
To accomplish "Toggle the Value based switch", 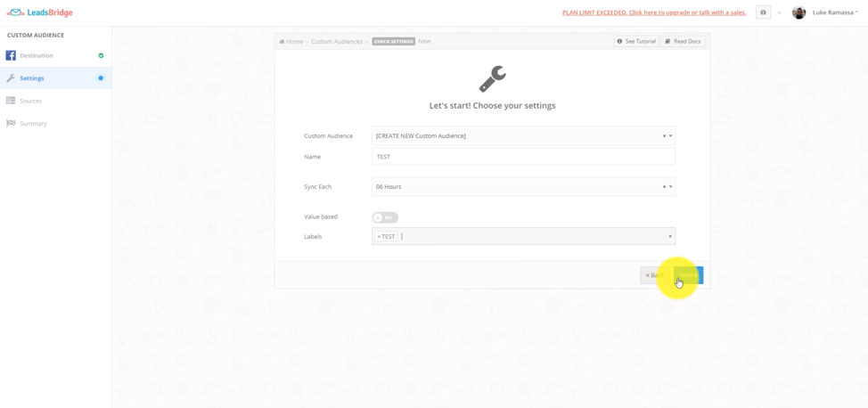I will [x=385, y=217].
